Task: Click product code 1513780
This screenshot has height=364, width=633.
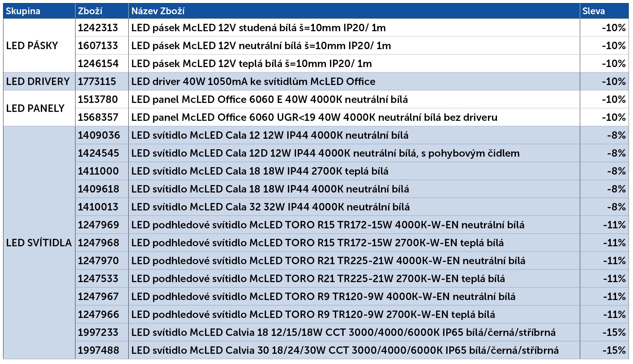Action: (x=98, y=99)
